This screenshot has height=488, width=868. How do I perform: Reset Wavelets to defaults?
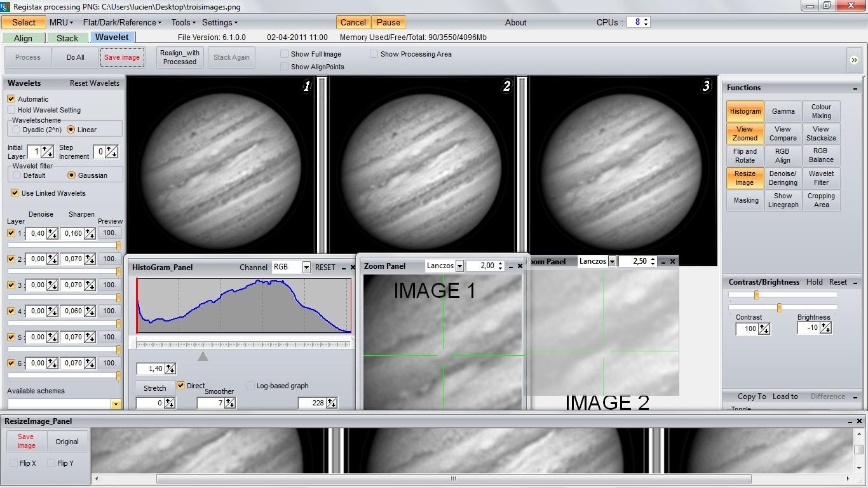click(95, 83)
